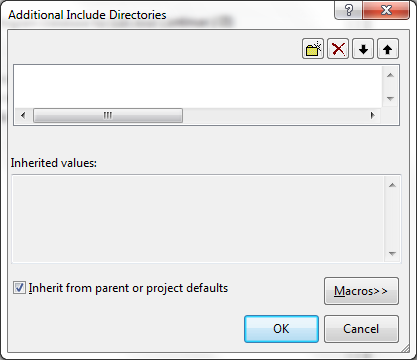Click the Cancel button
Viewport: 417px width, 360px height.
tap(361, 329)
